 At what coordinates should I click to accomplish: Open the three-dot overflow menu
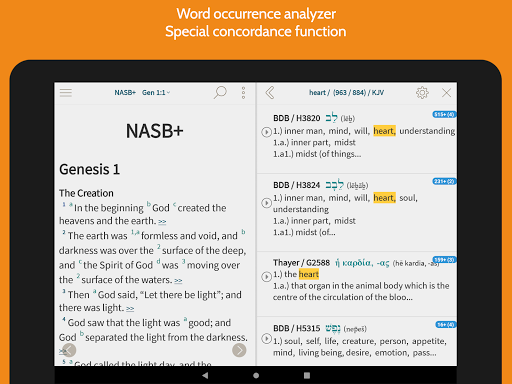click(x=243, y=93)
